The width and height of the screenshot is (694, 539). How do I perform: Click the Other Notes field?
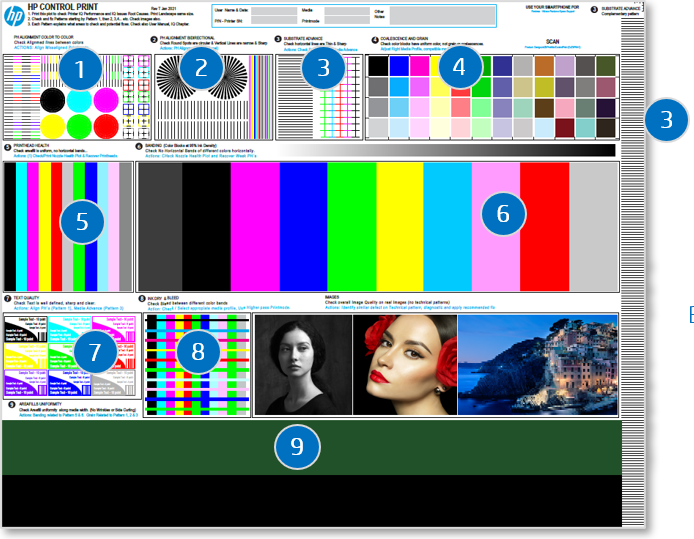pos(462,16)
